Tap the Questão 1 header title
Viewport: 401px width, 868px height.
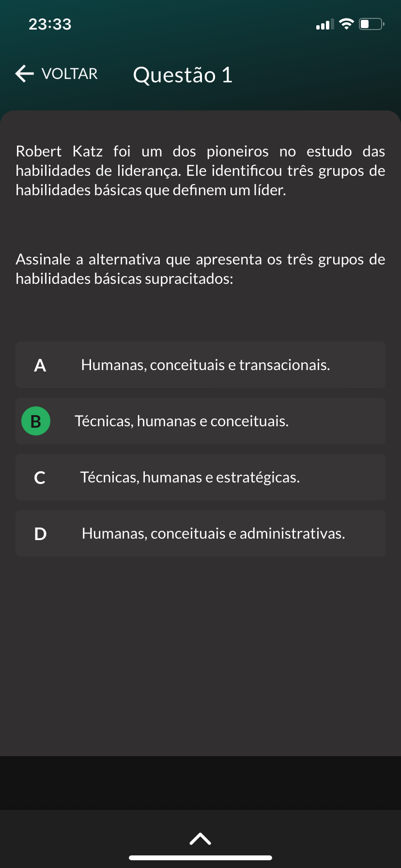[x=183, y=75]
